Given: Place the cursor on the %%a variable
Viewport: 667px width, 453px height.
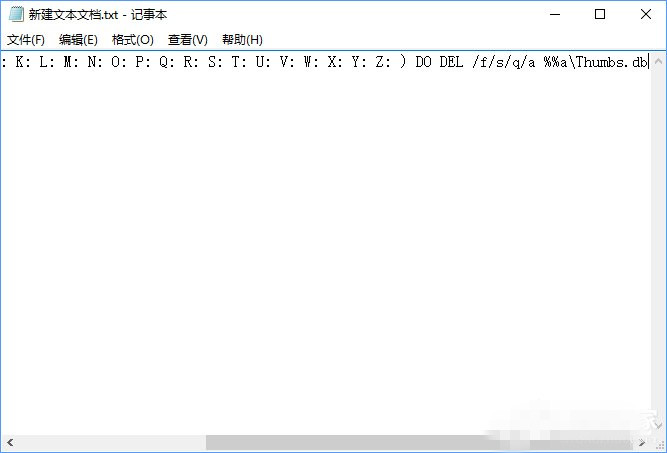Looking at the screenshot, I should click(555, 62).
